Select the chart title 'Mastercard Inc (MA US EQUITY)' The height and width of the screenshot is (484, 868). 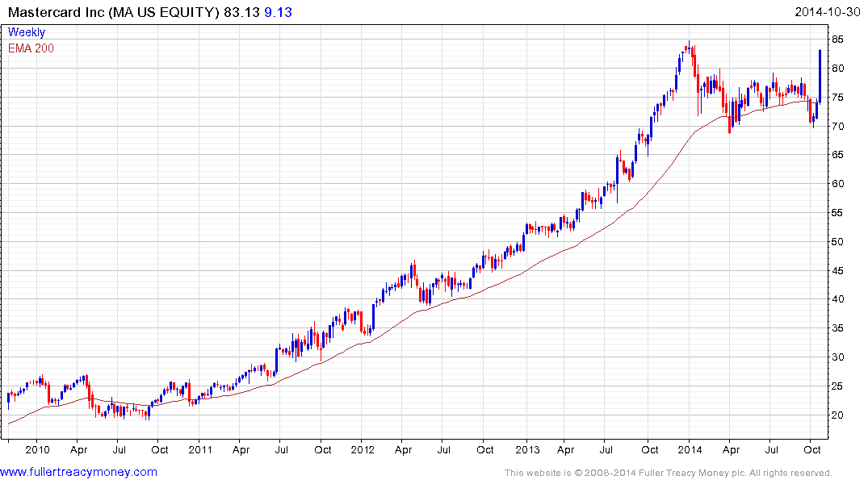114,12
